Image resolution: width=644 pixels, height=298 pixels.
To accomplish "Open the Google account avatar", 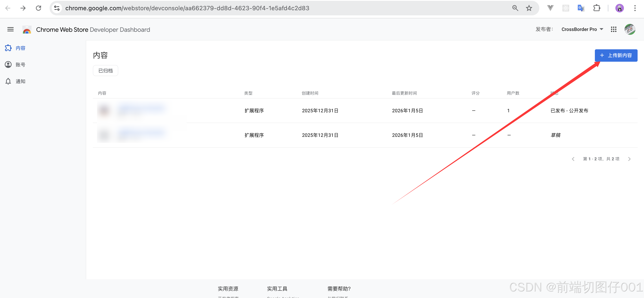I will (630, 29).
